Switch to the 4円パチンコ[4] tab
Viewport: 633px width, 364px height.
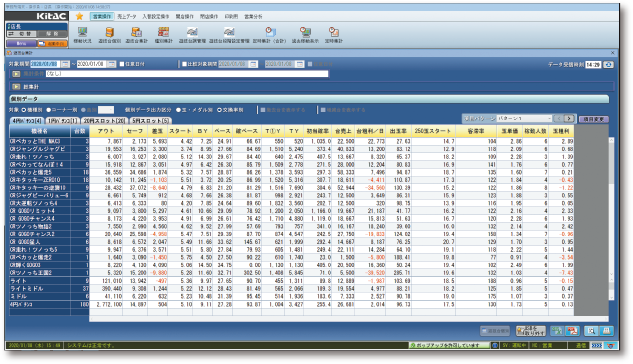click(x=27, y=121)
